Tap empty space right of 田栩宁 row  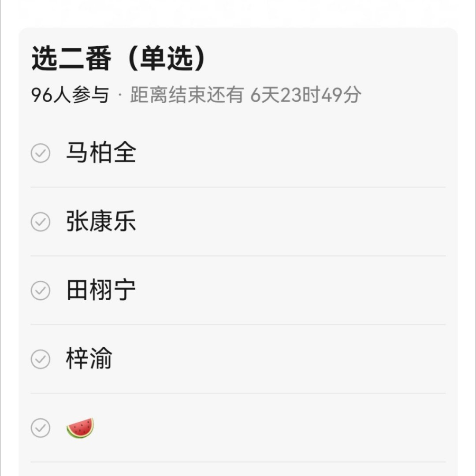[291, 290]
